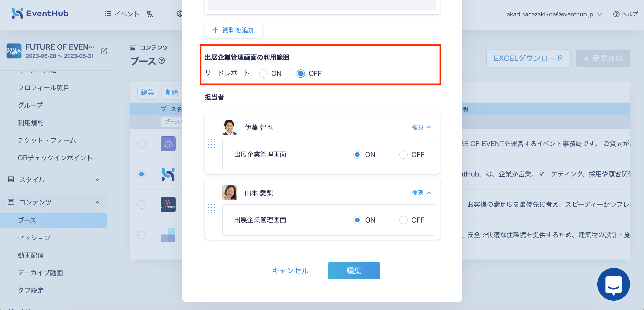Click the 資料を追加 button
644x310 pixels.
[233, 30]
